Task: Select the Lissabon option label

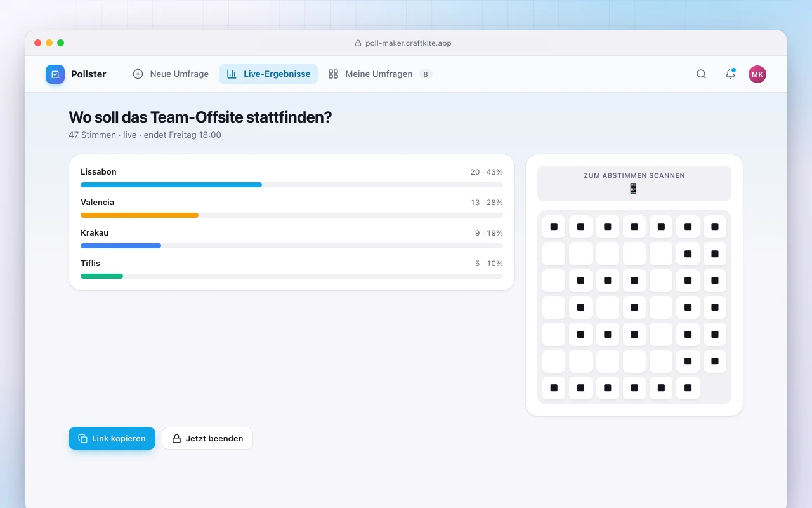Action: point(98,172)
